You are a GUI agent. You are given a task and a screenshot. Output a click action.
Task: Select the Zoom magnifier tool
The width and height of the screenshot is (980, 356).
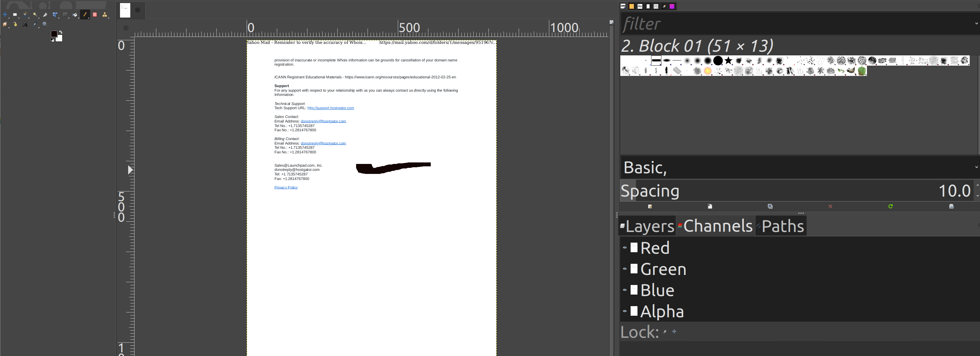45,24
